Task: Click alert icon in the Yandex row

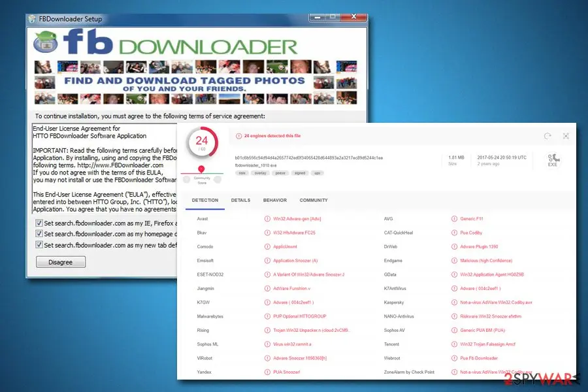Action: tap(267, 372)
